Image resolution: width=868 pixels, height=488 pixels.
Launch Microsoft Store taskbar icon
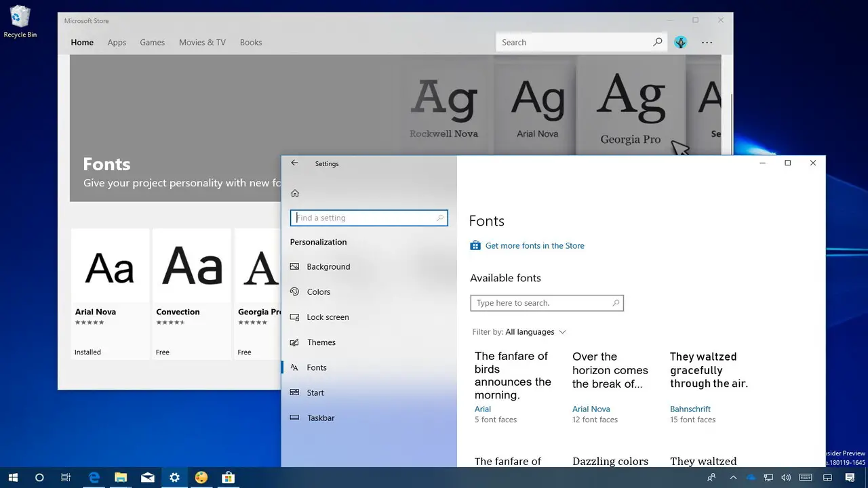229,478
